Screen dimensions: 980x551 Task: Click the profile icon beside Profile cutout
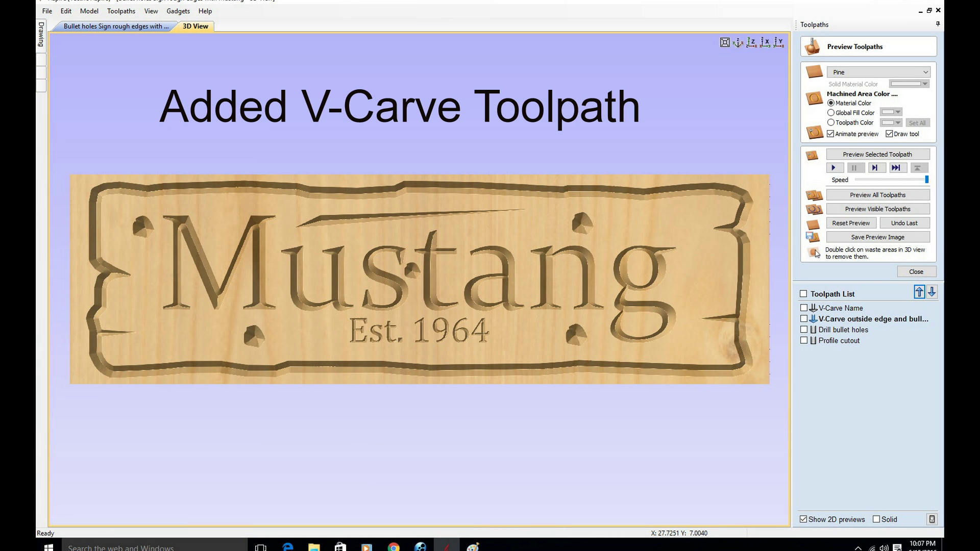coord(813,341)
